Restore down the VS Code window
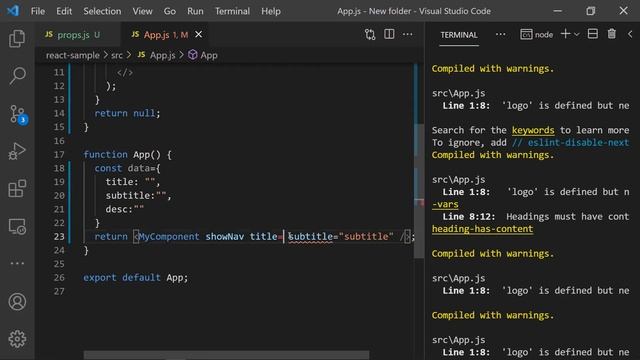Image resolution: width=640 pixels, height=360 pixels. (591, 11)
